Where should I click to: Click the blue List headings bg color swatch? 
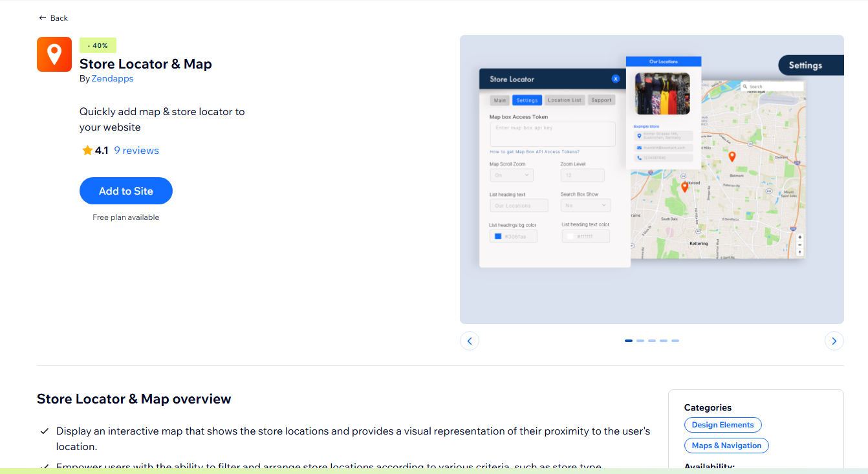pyautogui.click(x=499, y=236)
